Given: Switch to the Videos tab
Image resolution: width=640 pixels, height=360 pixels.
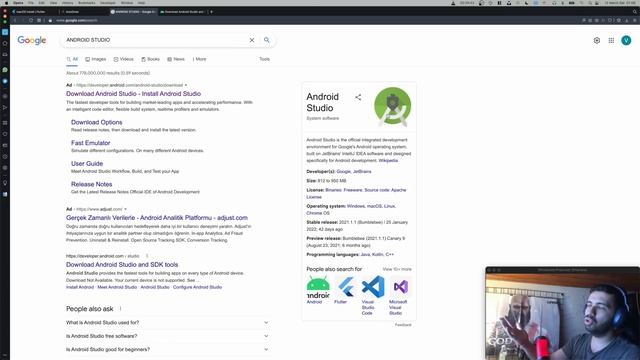Looking at the screenshot, I should (124, 59).
